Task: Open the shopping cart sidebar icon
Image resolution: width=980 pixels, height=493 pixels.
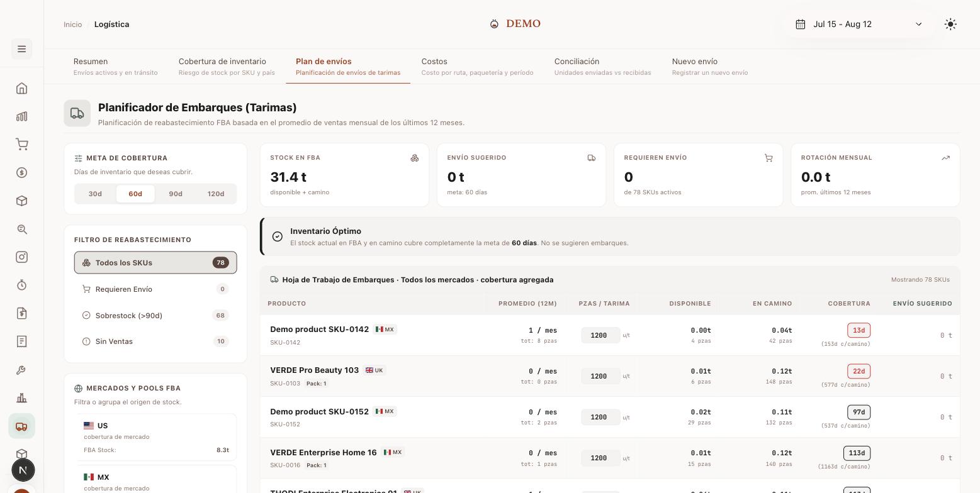Action: tap(21, 145)
